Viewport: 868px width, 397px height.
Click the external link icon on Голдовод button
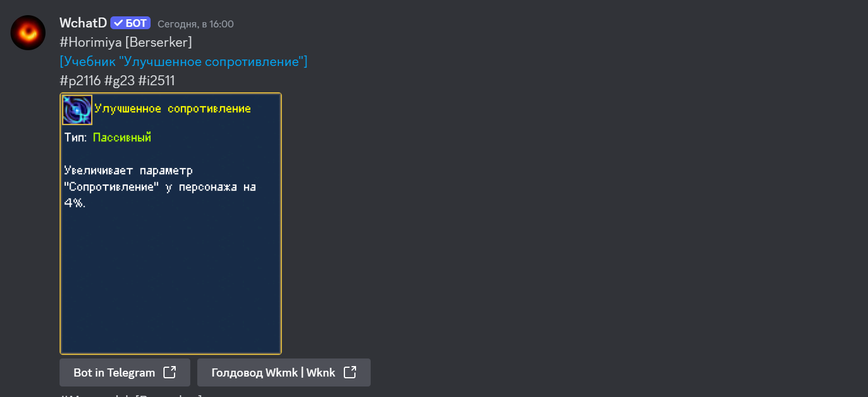click(350, 372)
